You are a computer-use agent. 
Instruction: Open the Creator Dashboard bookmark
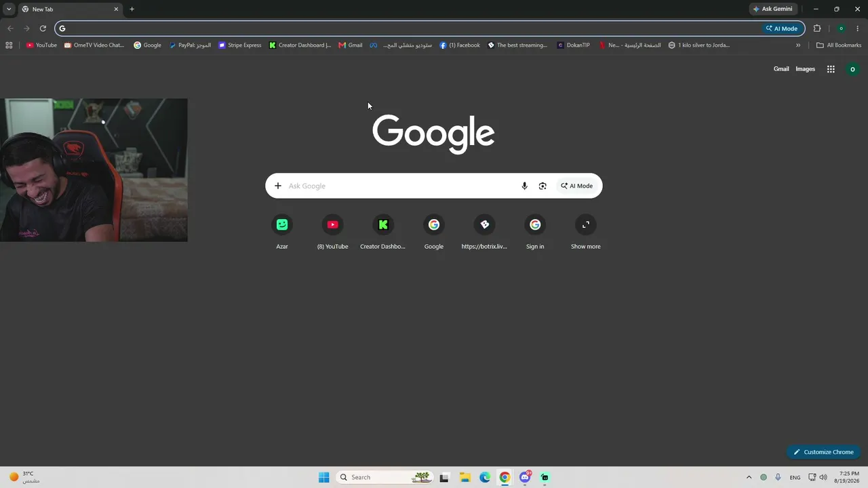tap(300, 45)
